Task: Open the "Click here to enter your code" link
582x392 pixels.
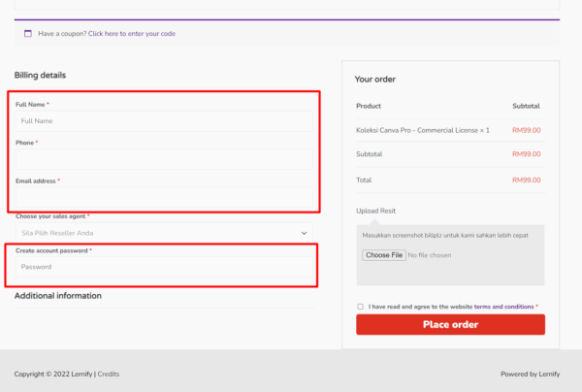Action: (x=131, y=33)
